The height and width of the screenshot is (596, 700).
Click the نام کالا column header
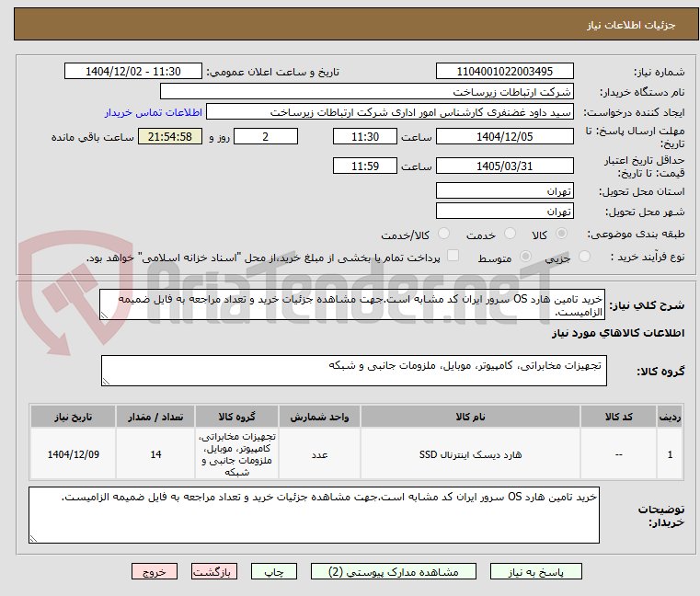tap(470, 417)
